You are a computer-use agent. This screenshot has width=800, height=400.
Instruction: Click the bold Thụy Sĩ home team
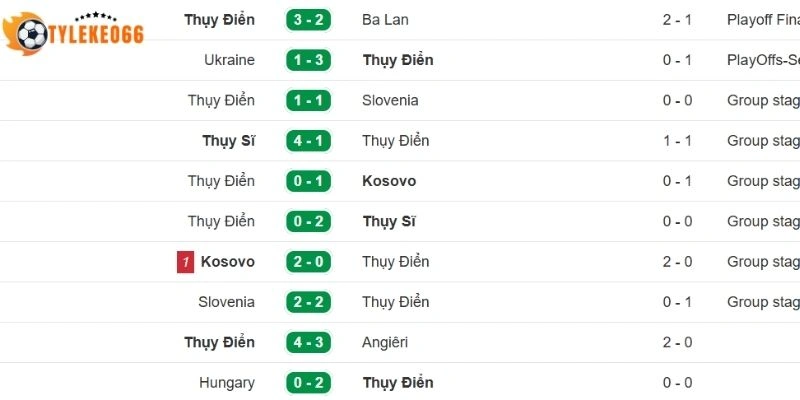228,141
